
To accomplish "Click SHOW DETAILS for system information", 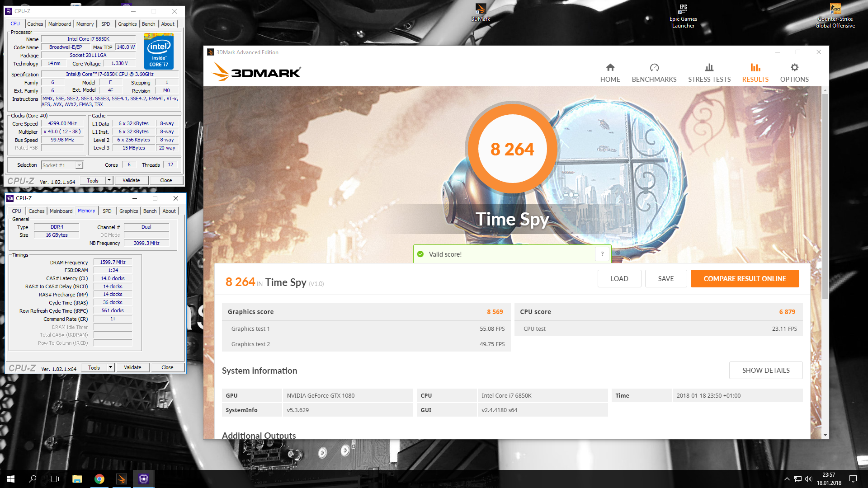I will pos(766,371).
